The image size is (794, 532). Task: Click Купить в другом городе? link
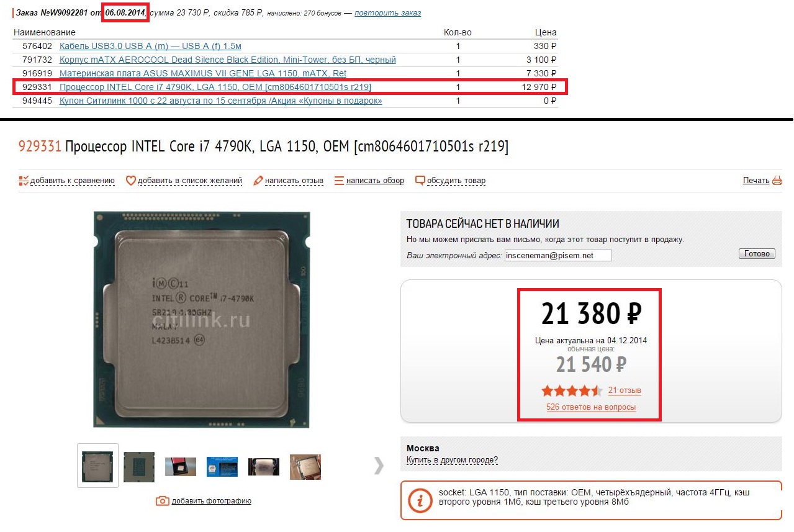452,460
